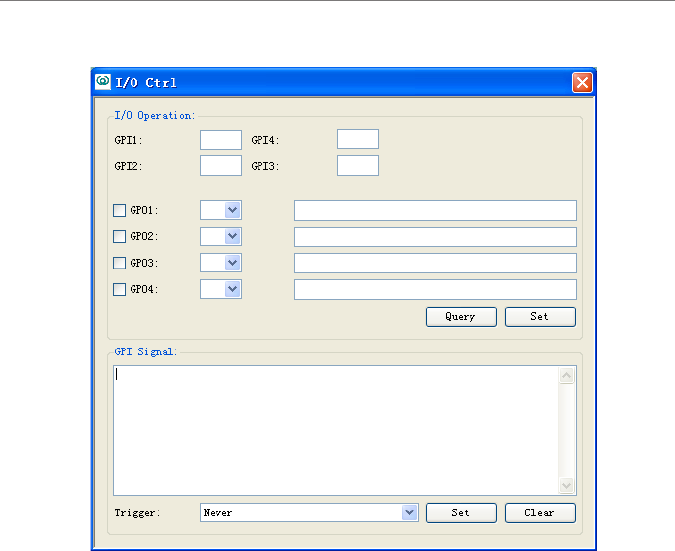The image size is (675, 551).
Task: Click Set in I/O Operation group
Action: (540, 317)
